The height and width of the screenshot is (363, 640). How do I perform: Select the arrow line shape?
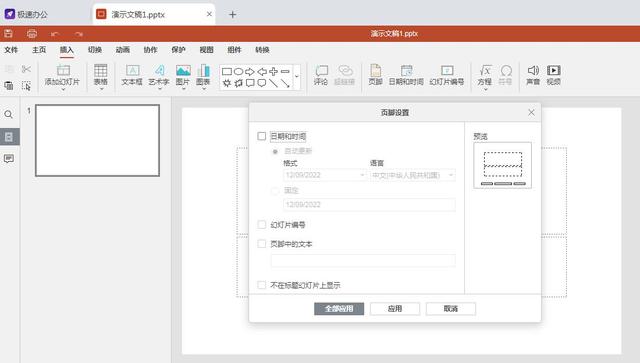(x=285, y=83)
